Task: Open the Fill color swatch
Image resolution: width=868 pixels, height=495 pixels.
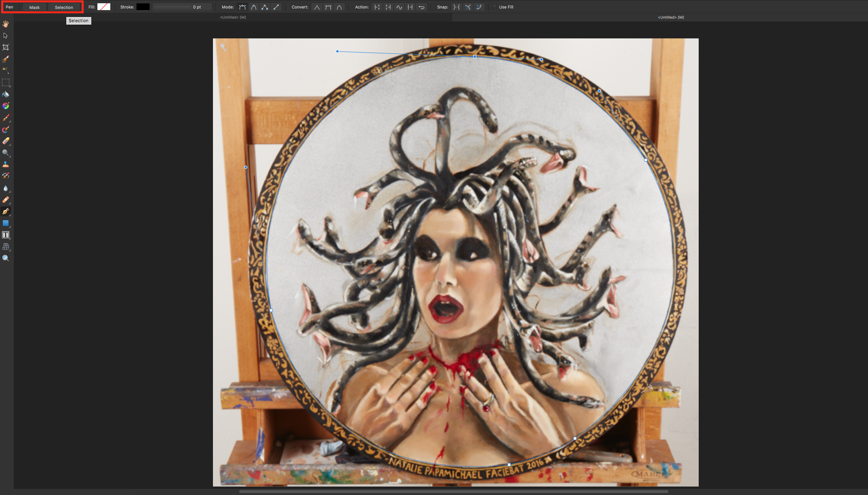Action: (x=104, y=7)
